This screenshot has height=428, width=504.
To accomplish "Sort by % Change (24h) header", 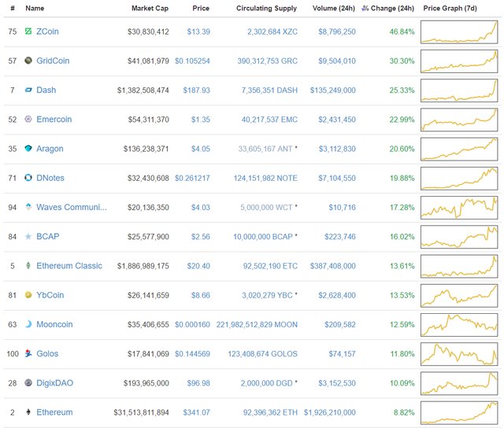I will (x=387, y=9).
